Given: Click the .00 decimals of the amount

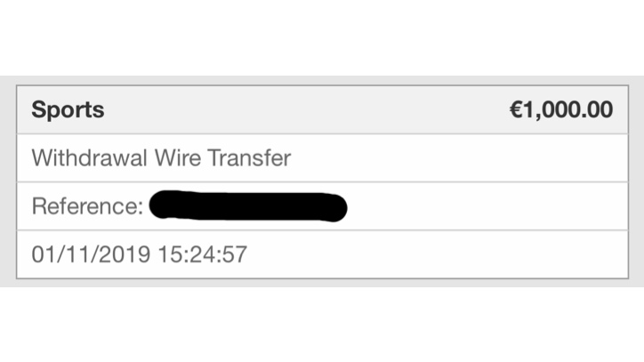Looking at the screenshot, I should tap(595, 109).
